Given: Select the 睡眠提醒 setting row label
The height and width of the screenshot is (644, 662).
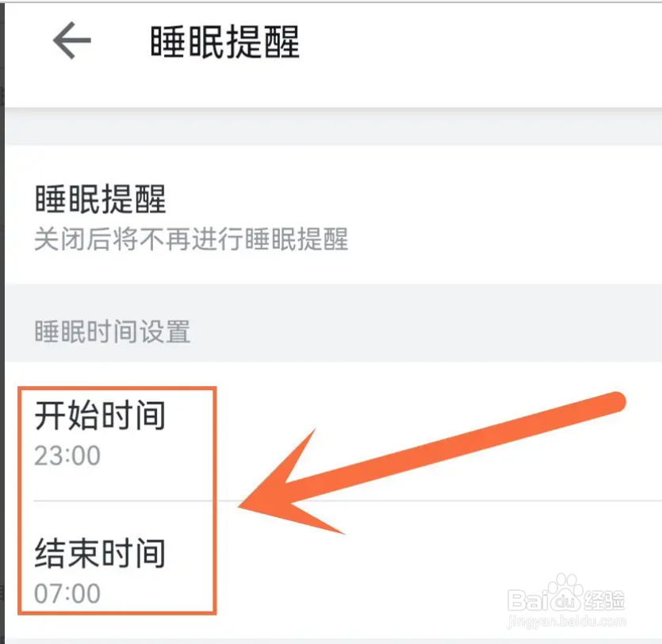Looking at the screenshot, I should click(x=101, y=198).
